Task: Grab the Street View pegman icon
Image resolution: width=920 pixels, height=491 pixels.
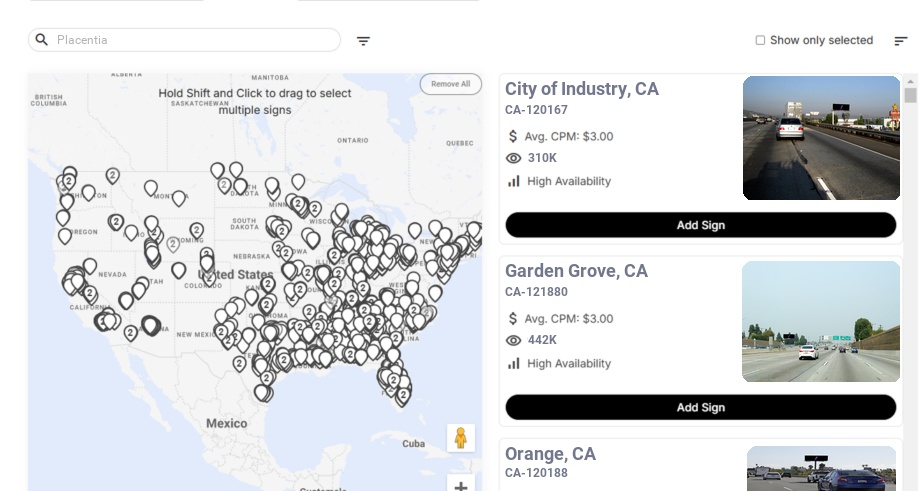Action: coord(460,438)
